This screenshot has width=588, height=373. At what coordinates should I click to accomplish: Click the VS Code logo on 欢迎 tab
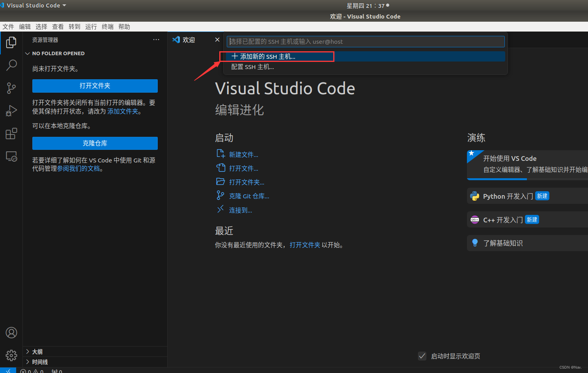pyautogui.click(x=176, y=40)
